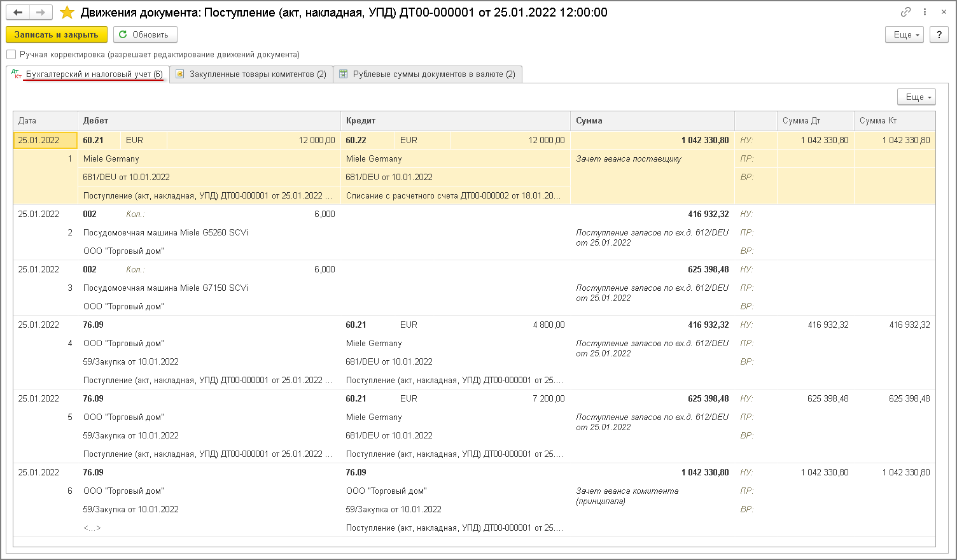This screenshot has width=957, height=560.
Task: Click 'Зачет аванса поставщику' description
Action: (x=629, y=158)
